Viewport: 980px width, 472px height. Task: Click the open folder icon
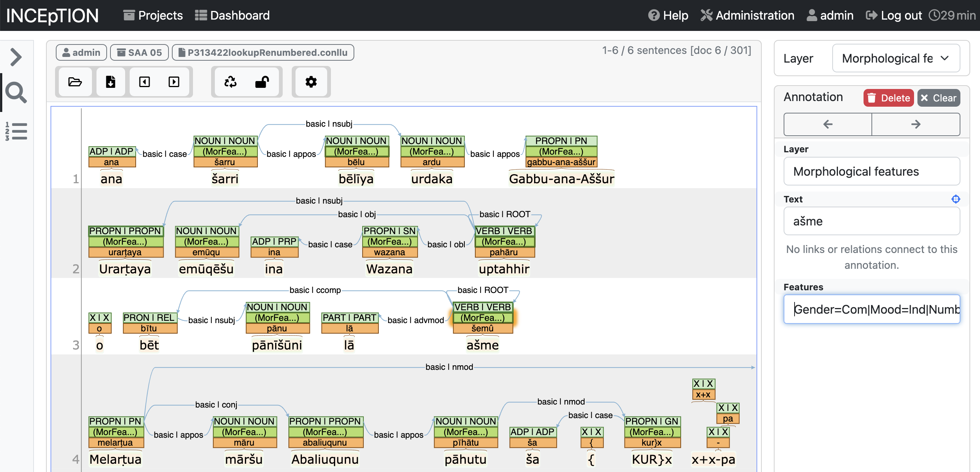(74, 81)
